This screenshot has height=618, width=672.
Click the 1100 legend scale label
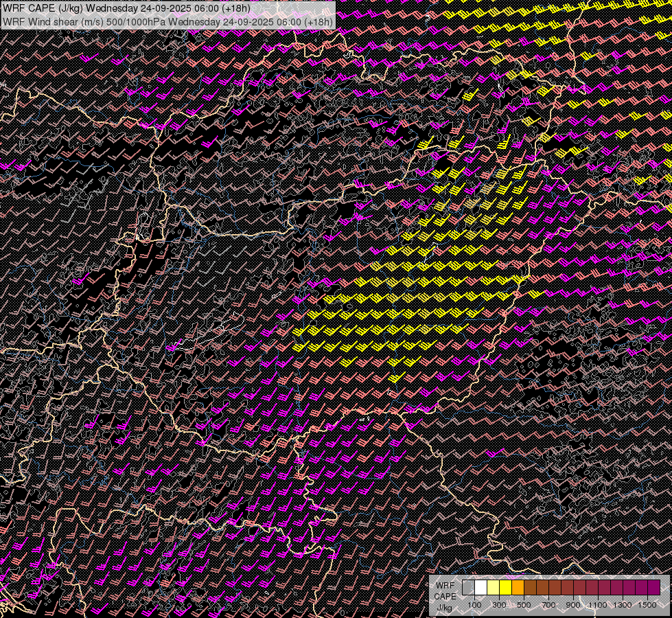pos(598,605)
